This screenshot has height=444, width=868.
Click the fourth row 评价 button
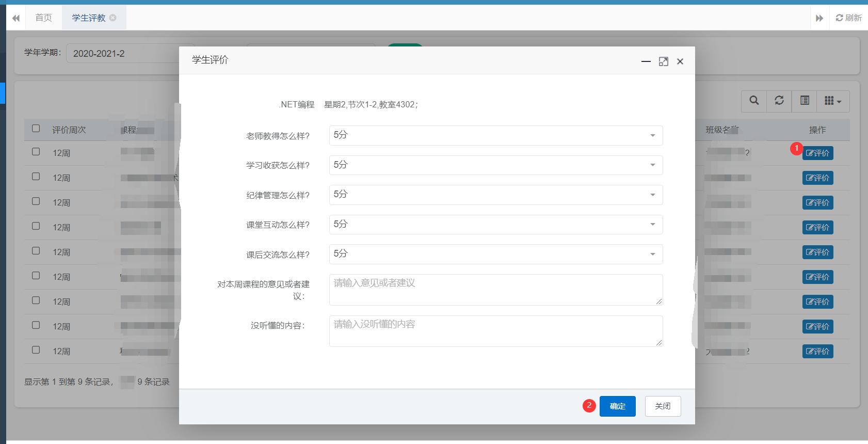coord(818,228)
